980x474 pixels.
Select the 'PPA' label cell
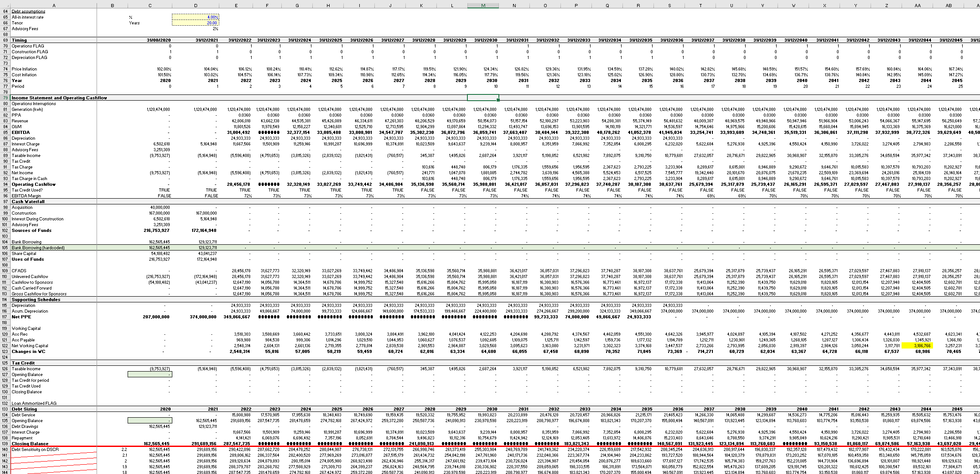click(x=16, y=115)
